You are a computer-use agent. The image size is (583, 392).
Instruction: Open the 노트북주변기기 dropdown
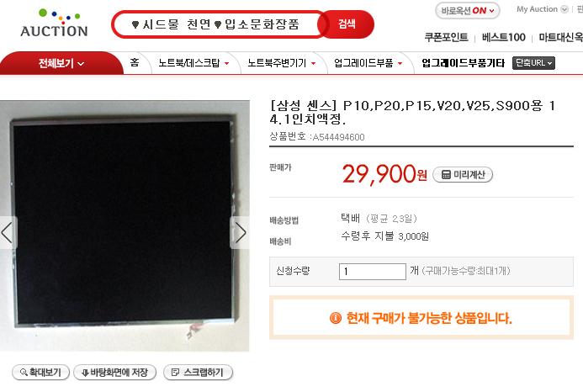[x=282, y=63]
